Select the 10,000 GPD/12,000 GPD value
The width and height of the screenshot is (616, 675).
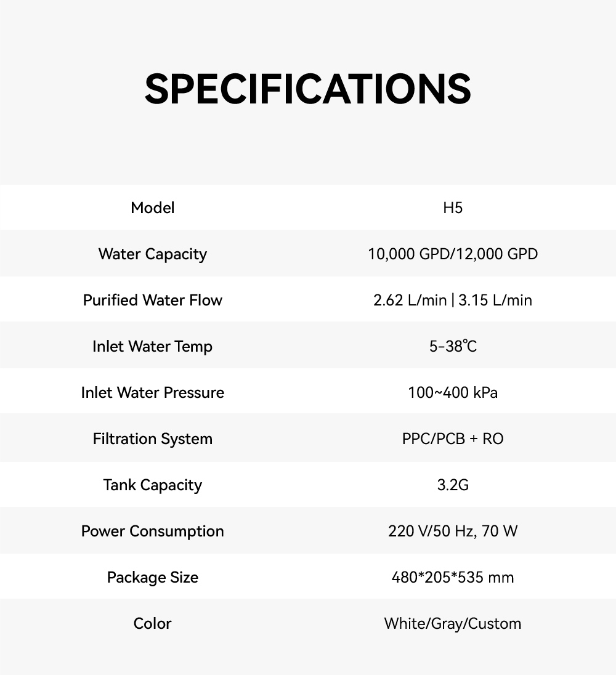coord(453,254)
